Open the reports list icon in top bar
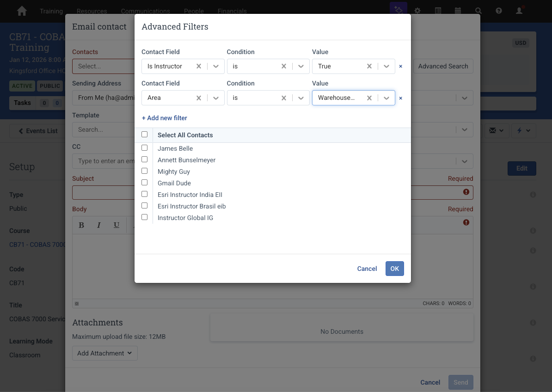This screenshot has width=552, height=392. click(438, 11)
